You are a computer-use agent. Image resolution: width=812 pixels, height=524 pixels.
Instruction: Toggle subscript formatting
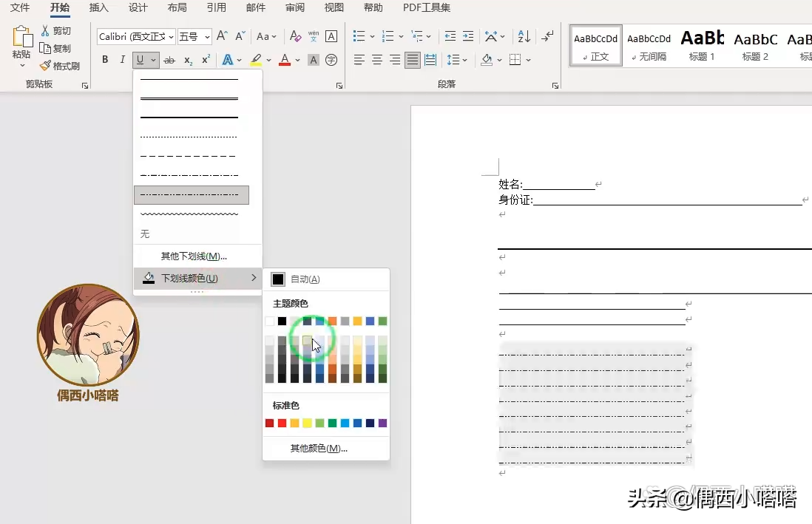[189, 60]
